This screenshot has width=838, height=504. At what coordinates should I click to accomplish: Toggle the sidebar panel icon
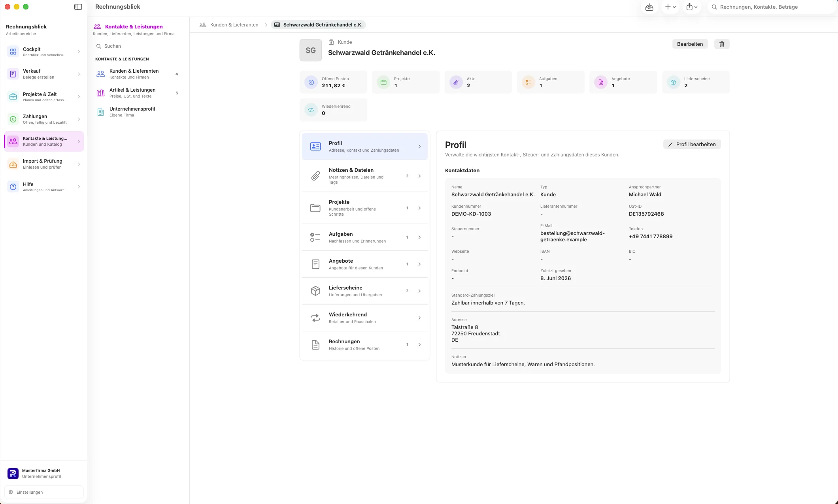(x=78, y=7)
